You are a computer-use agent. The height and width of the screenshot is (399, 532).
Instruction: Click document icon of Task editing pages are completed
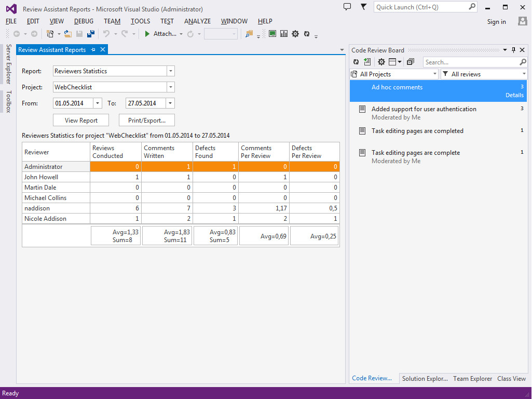coord(362,131)
